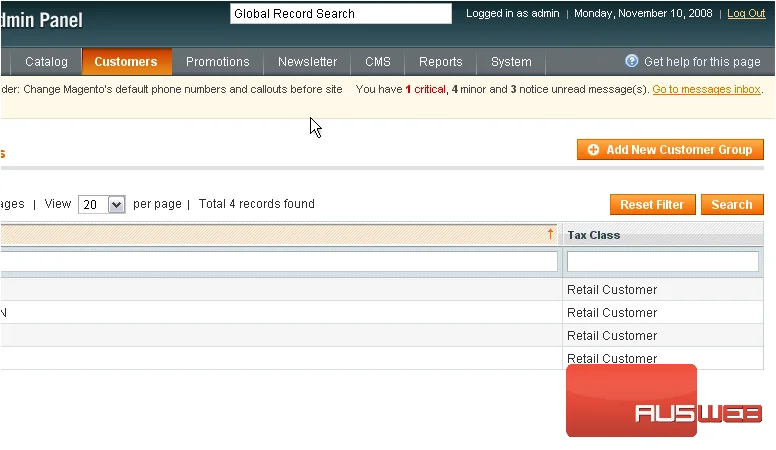The width and height of the screenshot is (776, 450).
Task: Click the Search button
Action: (x=732, y=204)
